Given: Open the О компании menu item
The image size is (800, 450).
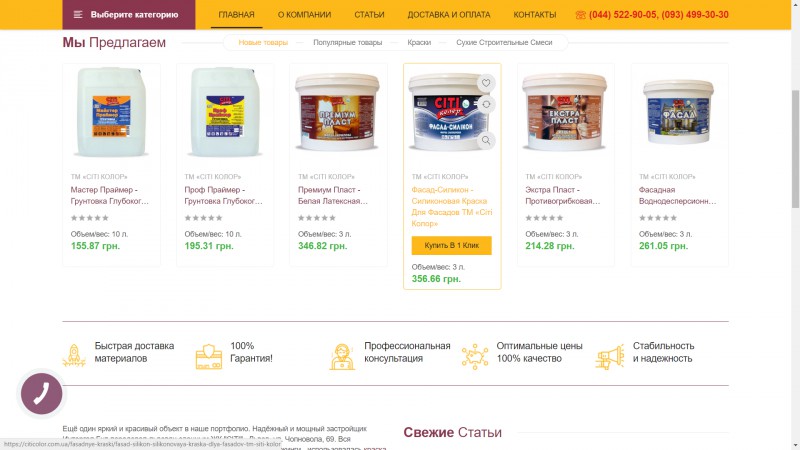Looking at the screenshot, I should pyautogui.click(x=304, y=15).
